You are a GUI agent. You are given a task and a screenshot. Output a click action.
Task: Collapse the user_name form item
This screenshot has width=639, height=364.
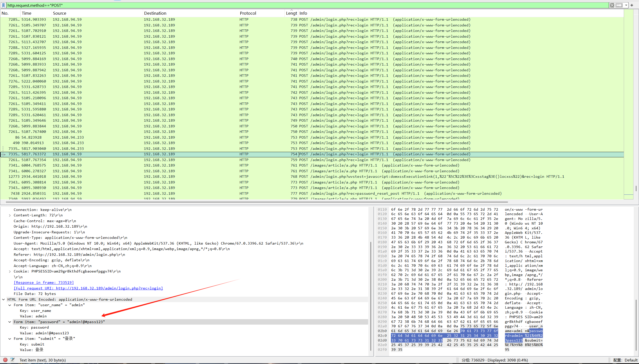click(x=10, y=305)
